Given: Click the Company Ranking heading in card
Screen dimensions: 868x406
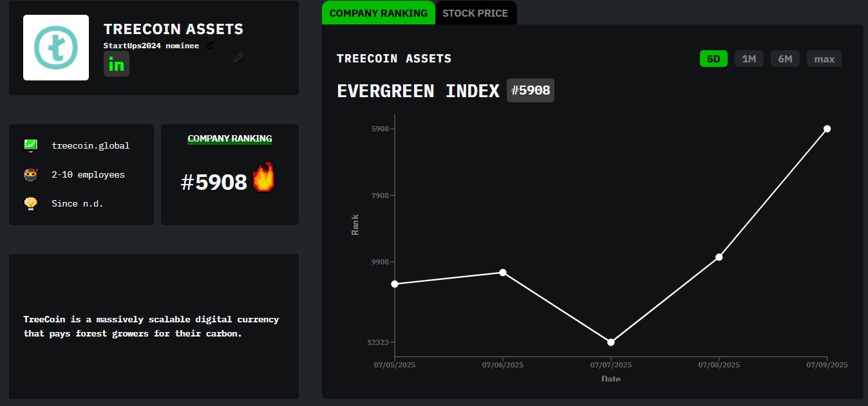Looking at the screenshot, I should 230,138.
